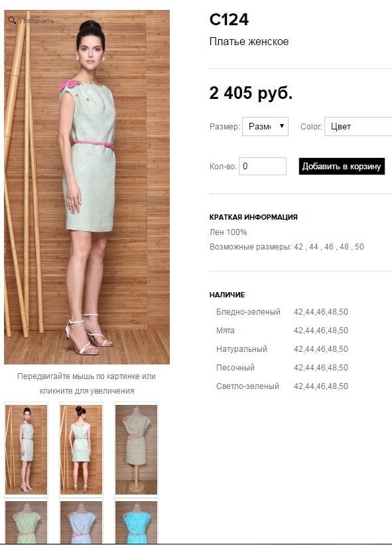Click the Бледно-зеленый availability row

pos(282,312)
